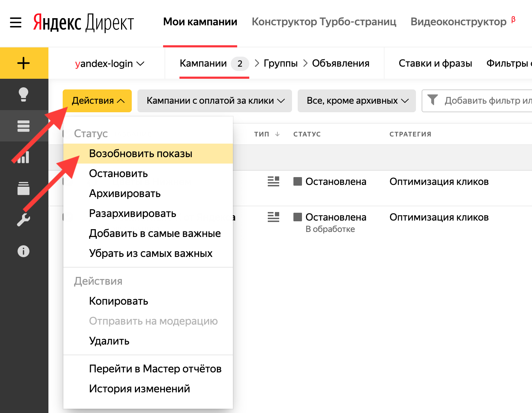
Task: Go to the Объявления tab
Action: pyautogui.click(x=341, y=63)
